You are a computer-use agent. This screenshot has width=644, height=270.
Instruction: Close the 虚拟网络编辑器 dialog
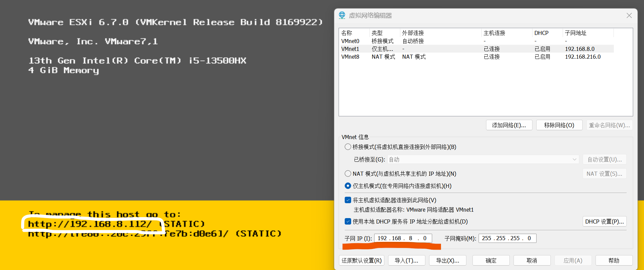(x=629, y=16)
